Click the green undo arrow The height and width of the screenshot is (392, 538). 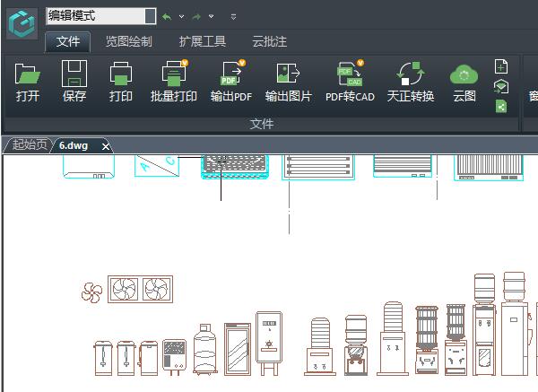(167, 16)
